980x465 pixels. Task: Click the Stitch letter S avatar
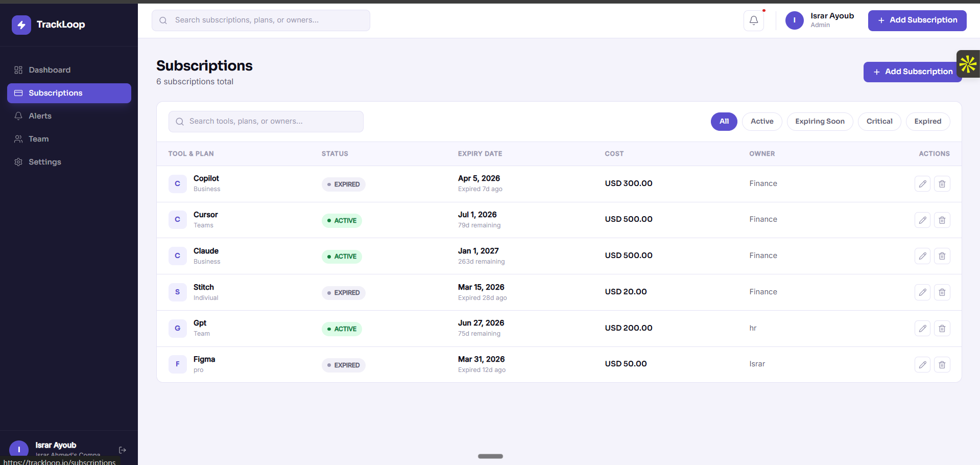178,292
